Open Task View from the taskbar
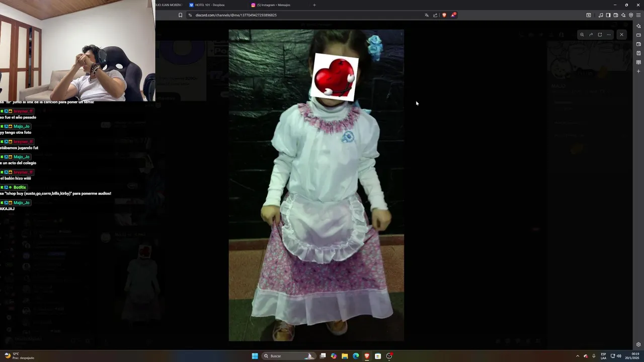This screenshot has width=644, height=362. pos(323,356)
